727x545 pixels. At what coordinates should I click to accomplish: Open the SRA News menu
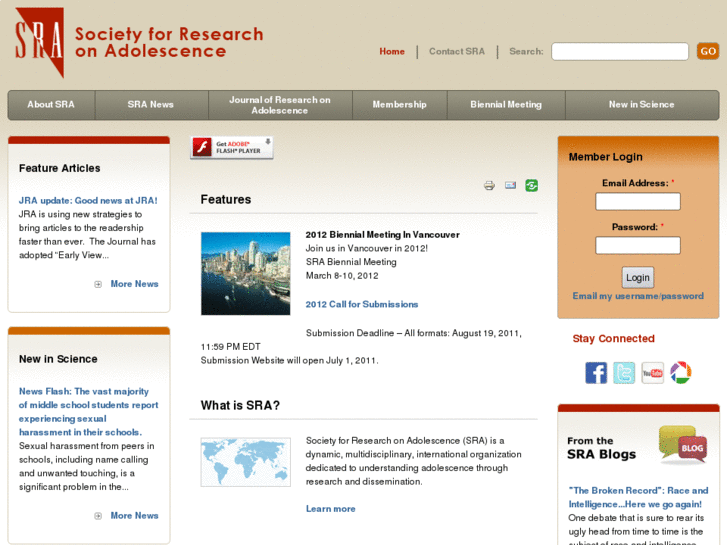(x=151, y=105)
